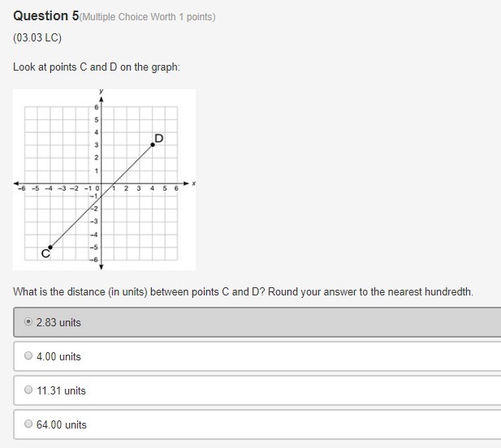The height and width of the screenshot is (448, 501).
Task: Click the '2.83 units' answer label text
Action: point(58,322)
